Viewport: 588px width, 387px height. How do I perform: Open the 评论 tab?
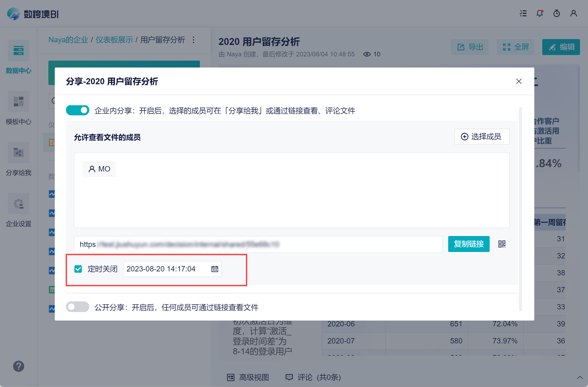[313, 377]
